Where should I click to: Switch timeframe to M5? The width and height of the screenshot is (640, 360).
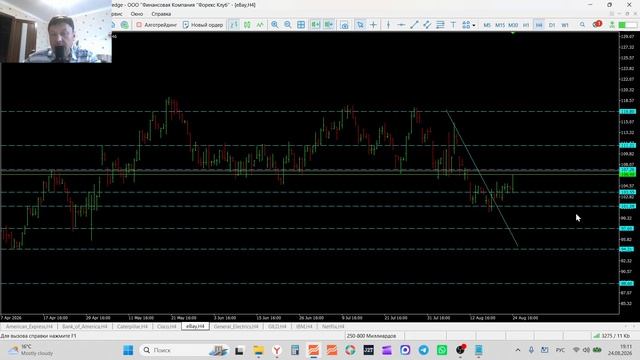point(487,25)
